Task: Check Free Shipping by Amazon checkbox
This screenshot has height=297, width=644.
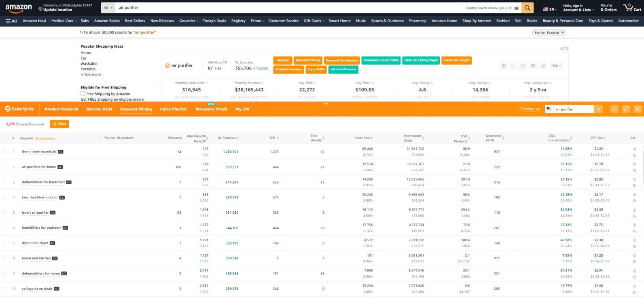Action: tap(83, 93)
